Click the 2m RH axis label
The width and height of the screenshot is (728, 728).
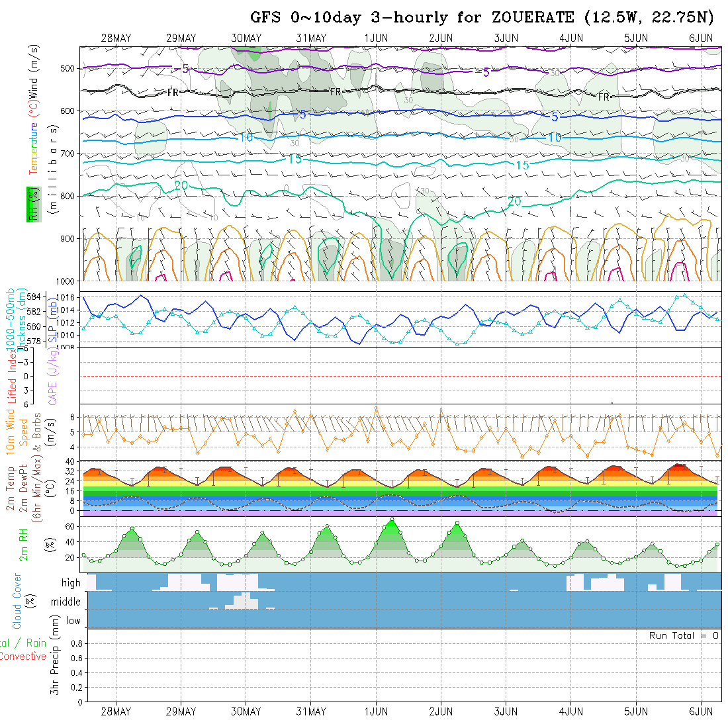tap(23, 544)
